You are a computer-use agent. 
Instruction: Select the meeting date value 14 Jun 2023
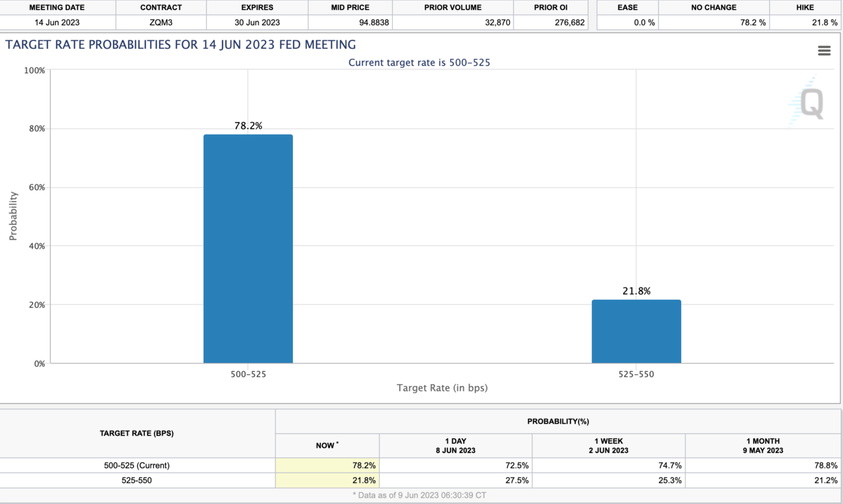point(57,22)
